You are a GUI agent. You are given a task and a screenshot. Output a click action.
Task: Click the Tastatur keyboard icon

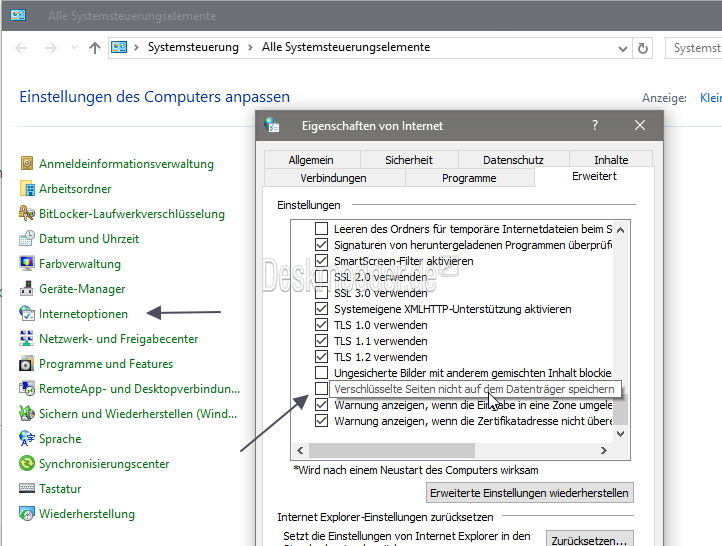click(27, 488)
